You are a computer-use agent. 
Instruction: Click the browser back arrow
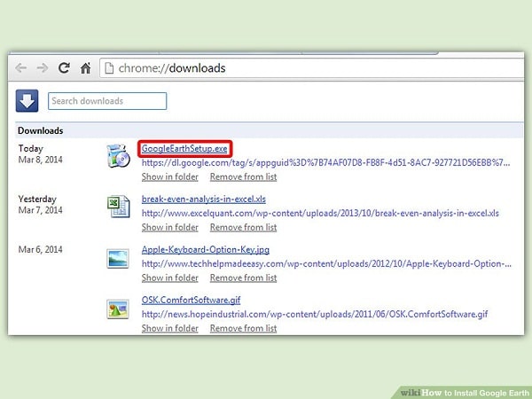(21, 68)
